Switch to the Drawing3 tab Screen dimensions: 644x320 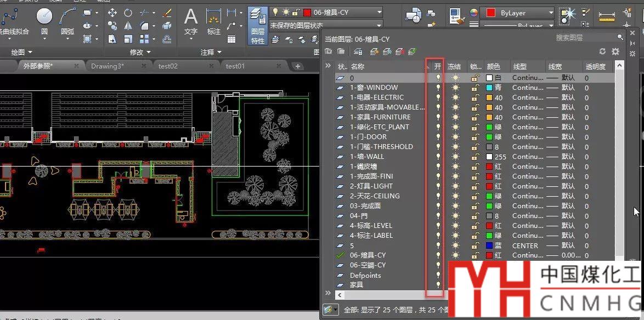click(108, 66)
